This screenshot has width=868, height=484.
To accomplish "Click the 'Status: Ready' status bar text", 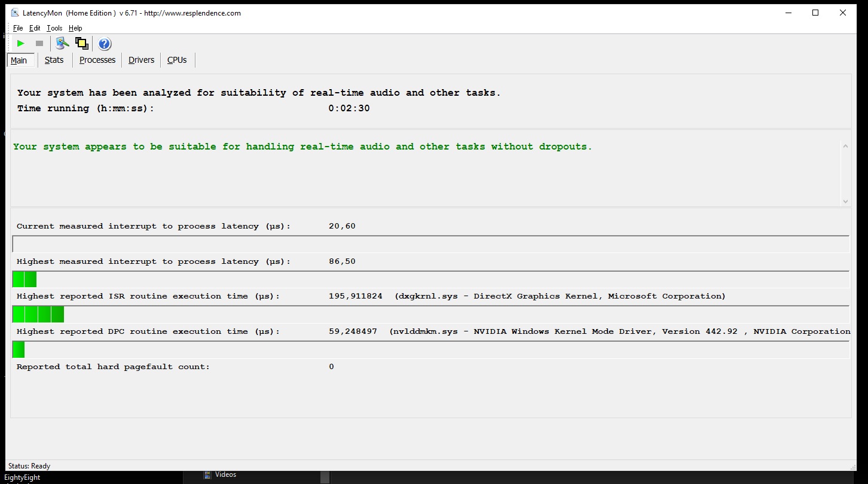I will [x=29, y=466].
